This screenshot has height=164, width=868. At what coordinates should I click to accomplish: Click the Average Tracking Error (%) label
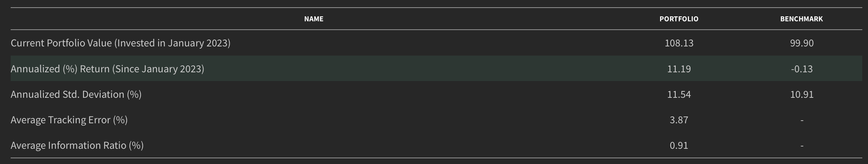click(69, 120)
